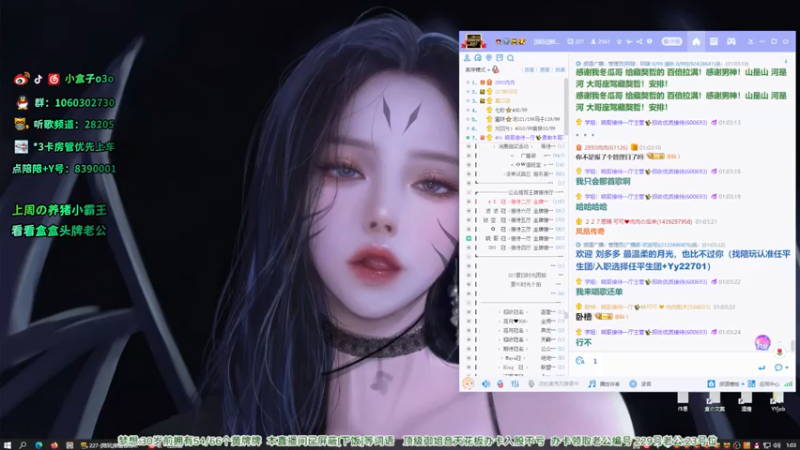The height and width of the screenshot is (450, 800).
Task: Click the rose gift icon beside chat
Action: click(779, 352)
